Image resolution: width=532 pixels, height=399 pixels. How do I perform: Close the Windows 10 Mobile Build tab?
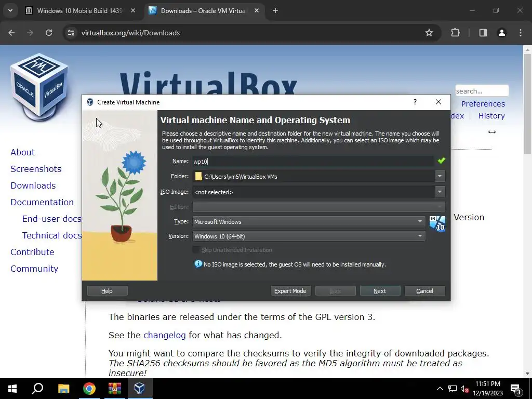133,10
